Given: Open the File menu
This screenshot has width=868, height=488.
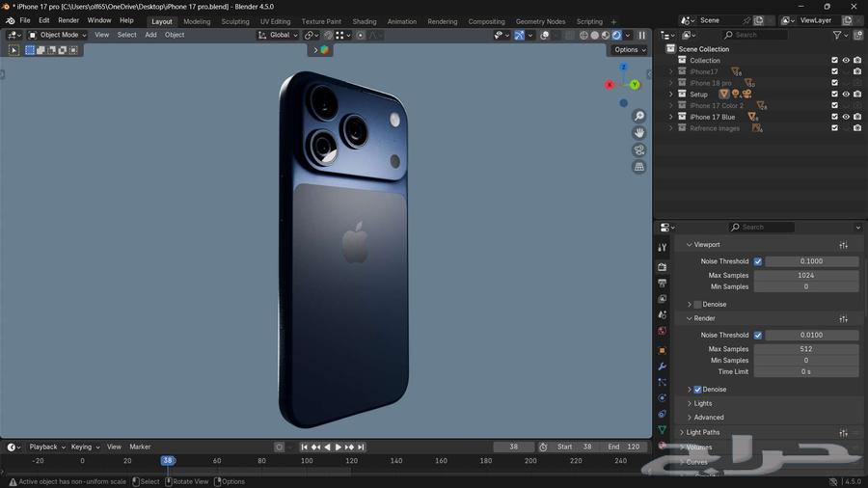Looking at the screenshot, I should [x=25, y=20].
